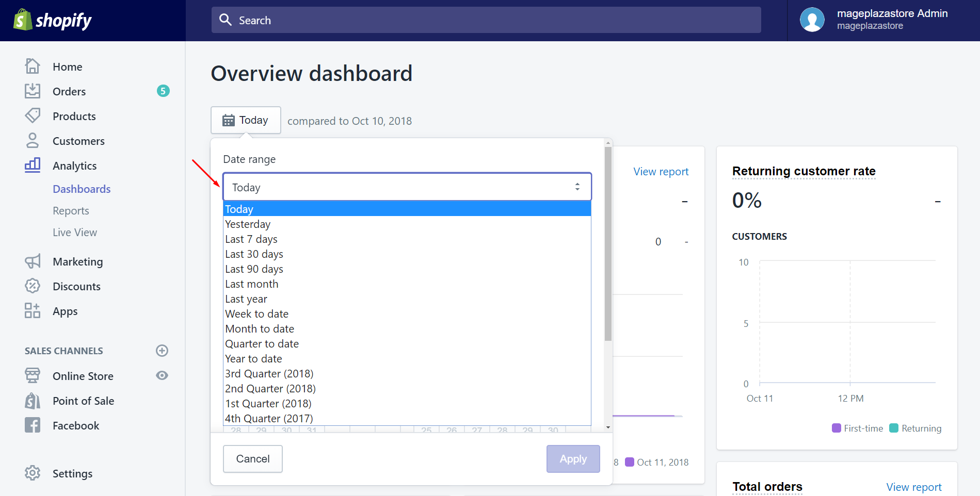Click the First-time purple legend swatch
Viewport: 980px width, 496px height.
click(837, 428)
